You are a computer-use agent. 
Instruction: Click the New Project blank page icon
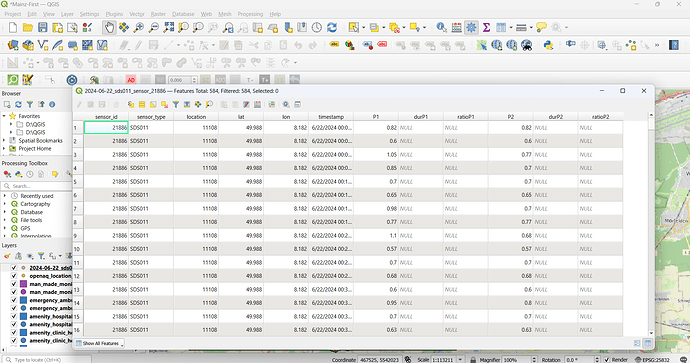point(13,28)
